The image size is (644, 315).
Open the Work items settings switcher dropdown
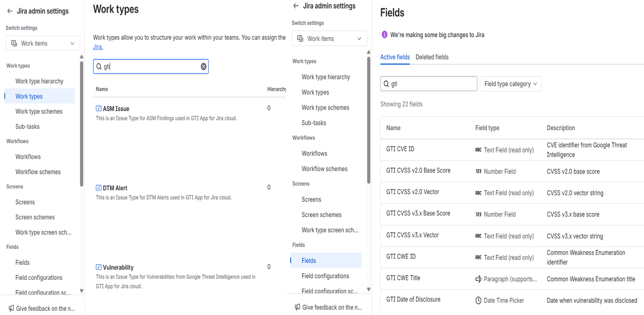[42, 43]
